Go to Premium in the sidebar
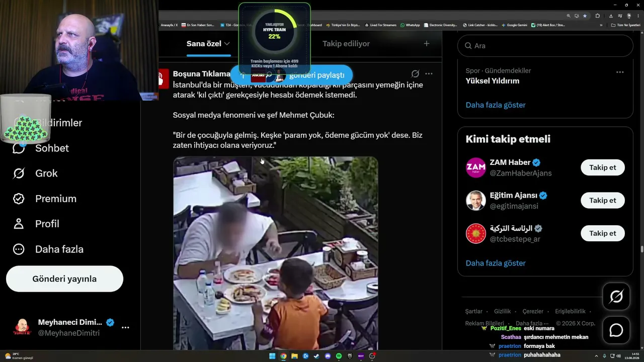 [44, 199]
